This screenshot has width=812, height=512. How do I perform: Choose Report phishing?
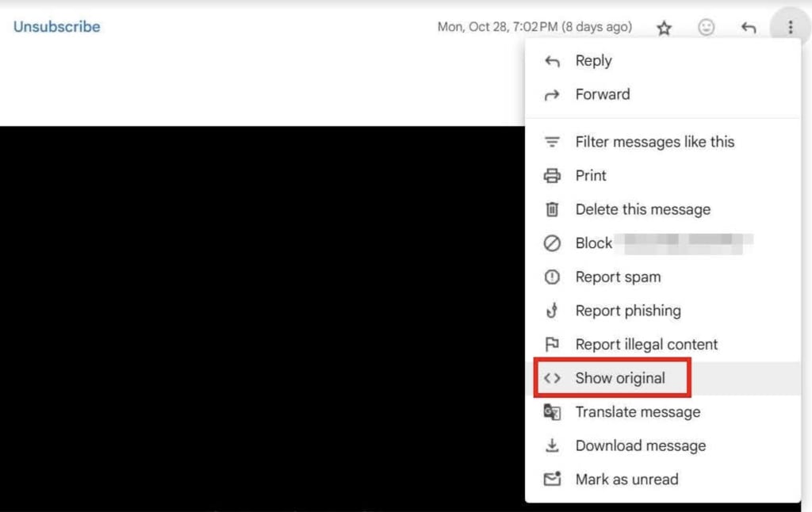663,311
